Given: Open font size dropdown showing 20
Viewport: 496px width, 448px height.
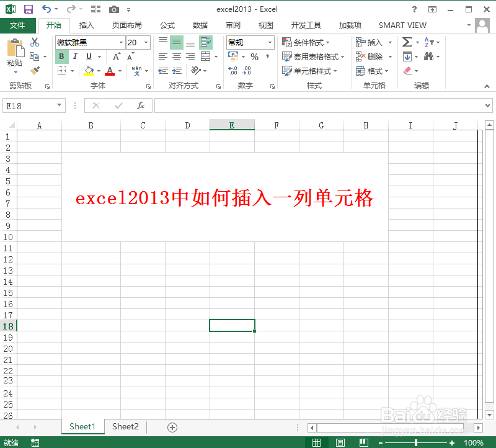Looking at the screenshot, I should [146, 42].
